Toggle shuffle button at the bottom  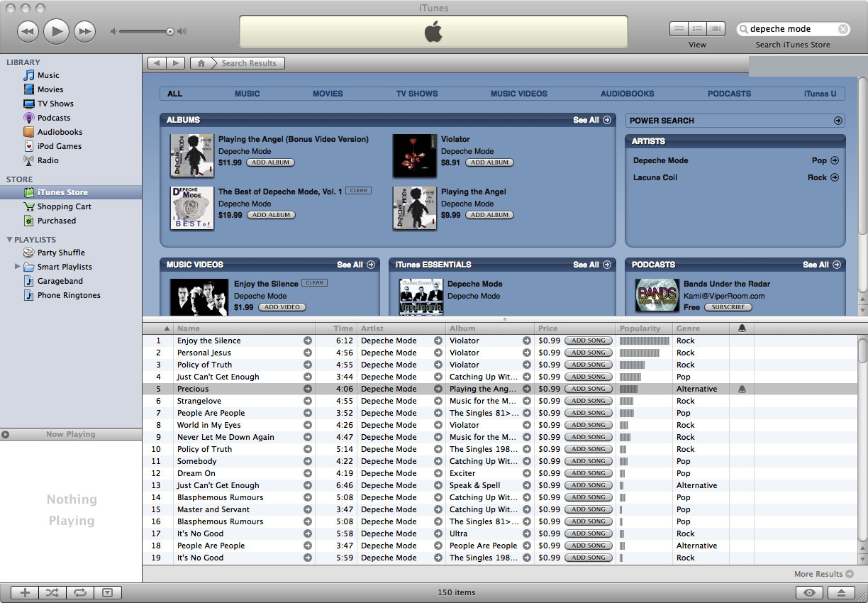[x=52, y=592]
